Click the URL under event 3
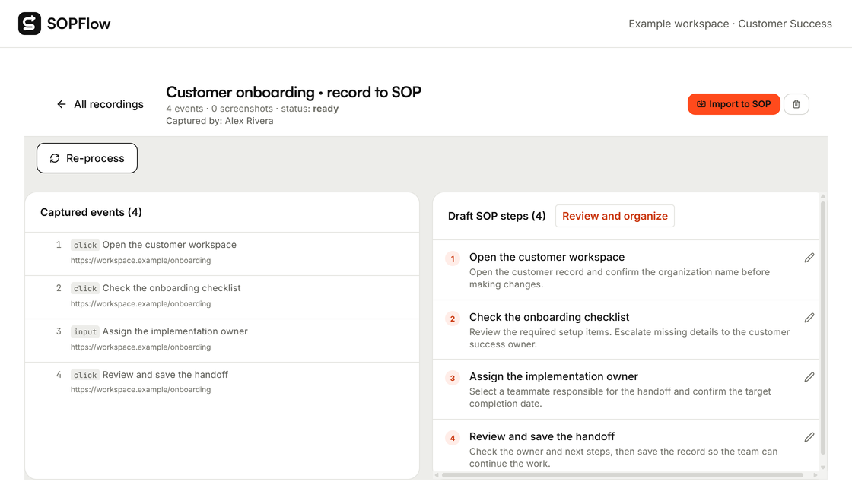 pyautogui.click(x=141, y=347)
